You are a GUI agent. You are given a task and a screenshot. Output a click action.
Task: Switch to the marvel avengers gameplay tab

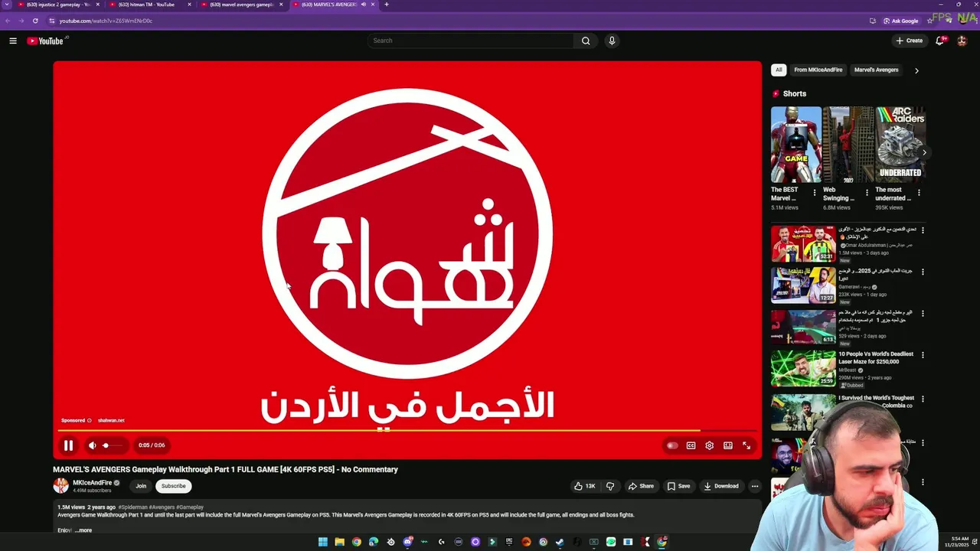pyautogui.click(x=241, y=5)
